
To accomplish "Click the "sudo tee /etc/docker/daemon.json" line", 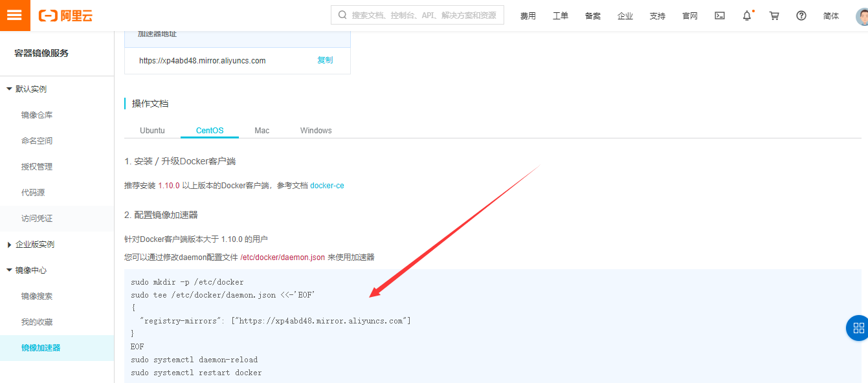I will click(x=223, y=295).
